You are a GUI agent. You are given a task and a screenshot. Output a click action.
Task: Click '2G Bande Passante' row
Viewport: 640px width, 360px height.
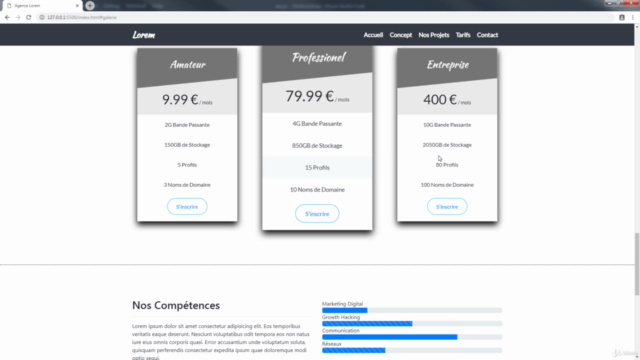[x=187, y=125]
